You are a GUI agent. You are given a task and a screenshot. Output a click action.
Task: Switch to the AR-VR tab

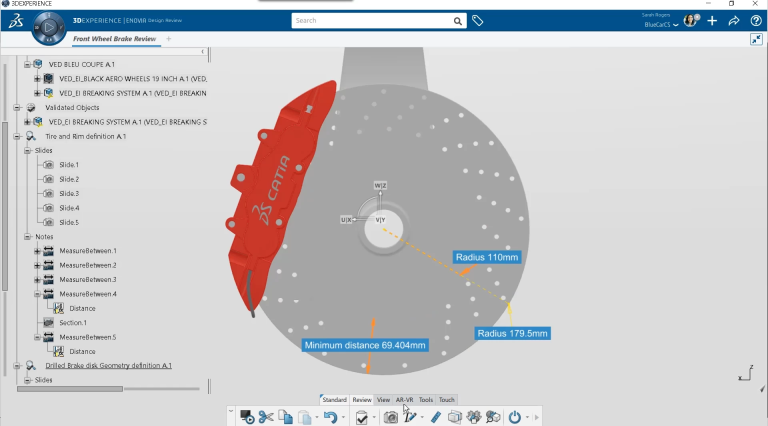[x=405, y=399]
